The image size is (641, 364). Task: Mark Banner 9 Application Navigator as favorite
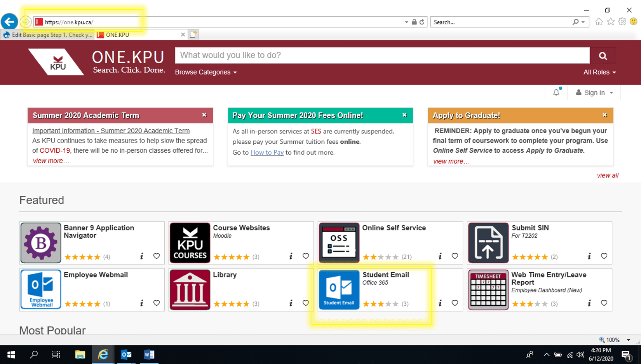157,256
